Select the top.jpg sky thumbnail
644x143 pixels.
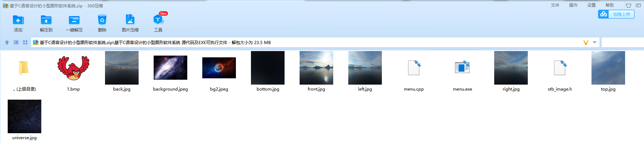coord(608,68)
